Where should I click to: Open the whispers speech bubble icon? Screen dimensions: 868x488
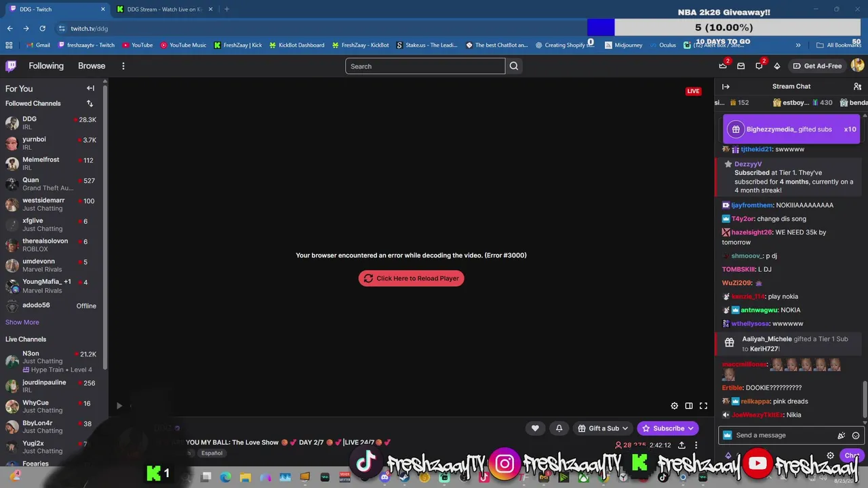759,66
